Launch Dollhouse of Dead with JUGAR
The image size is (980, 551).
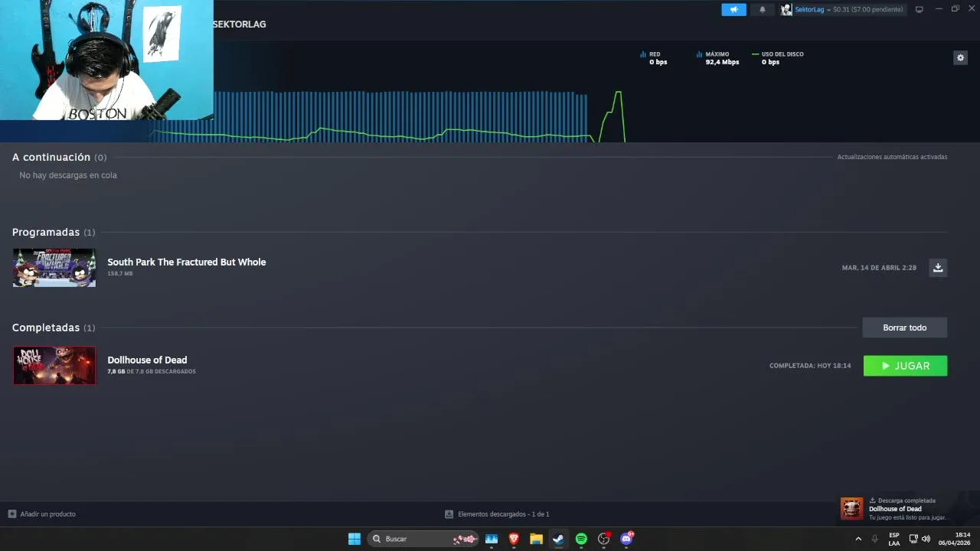[x=905, y=366]
